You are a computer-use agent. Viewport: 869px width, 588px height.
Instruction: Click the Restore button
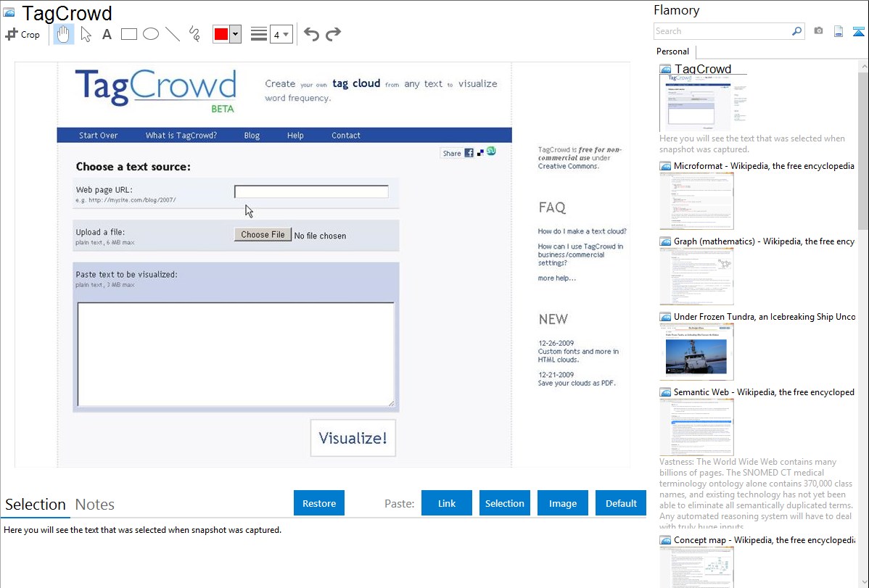click(x=319, y=503)
